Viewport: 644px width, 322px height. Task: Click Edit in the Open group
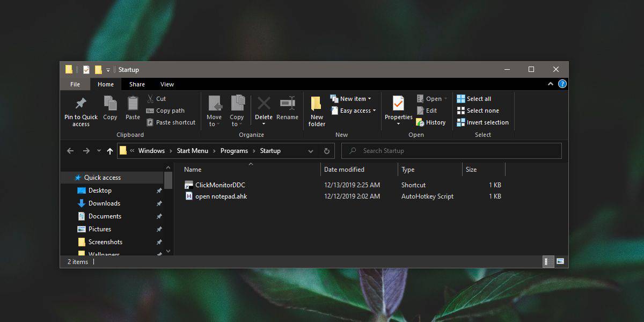coord(427,111)
